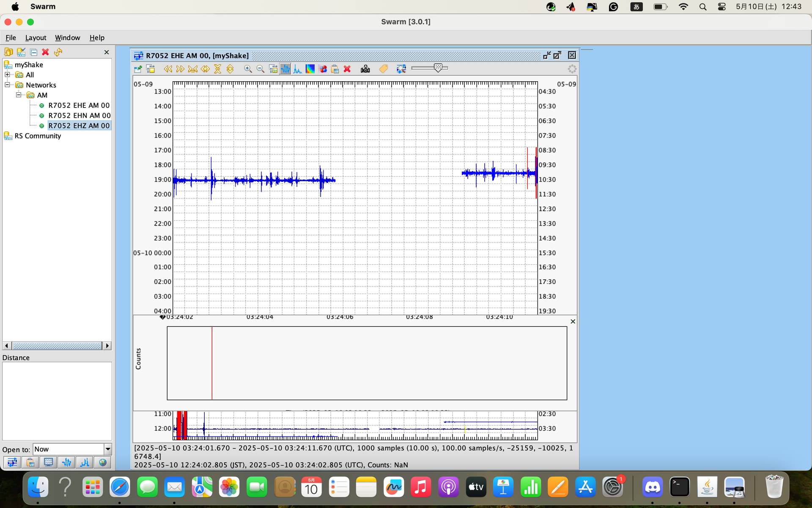Toggle the wave view button in the toolbar

click(x=285, y=69)
